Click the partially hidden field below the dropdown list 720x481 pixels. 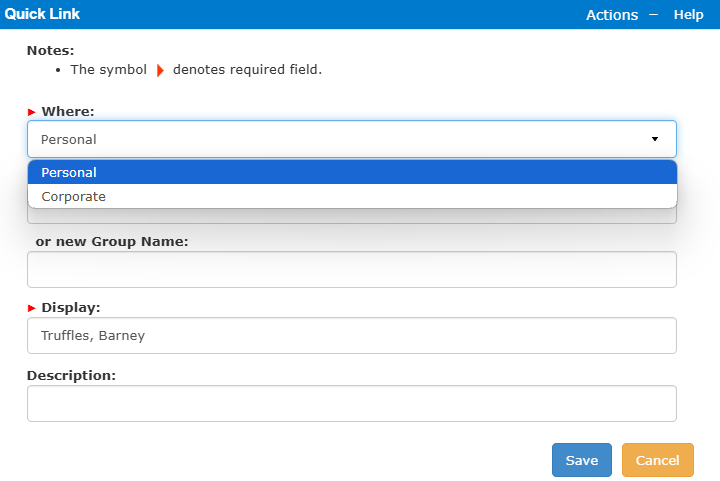[x=352, y=216]
